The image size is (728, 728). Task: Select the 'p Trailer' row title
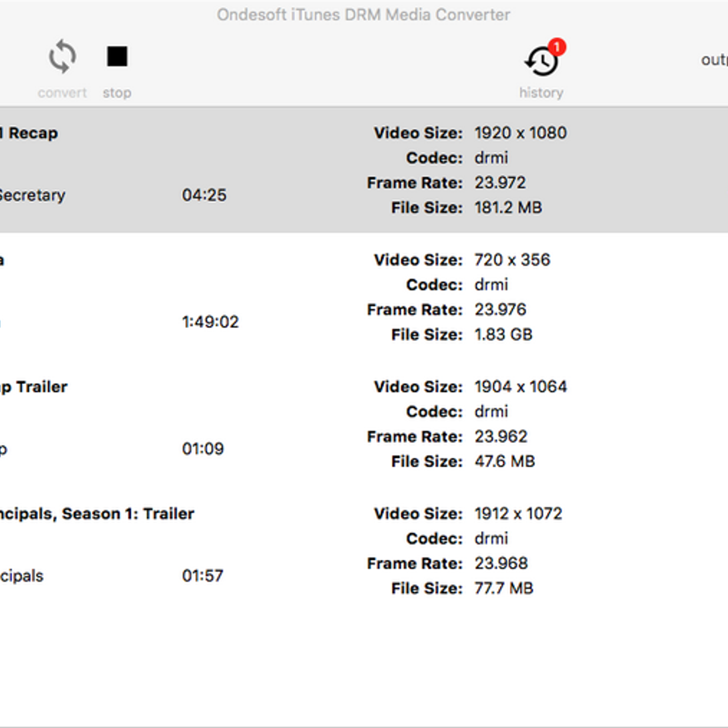pos(34,387)
